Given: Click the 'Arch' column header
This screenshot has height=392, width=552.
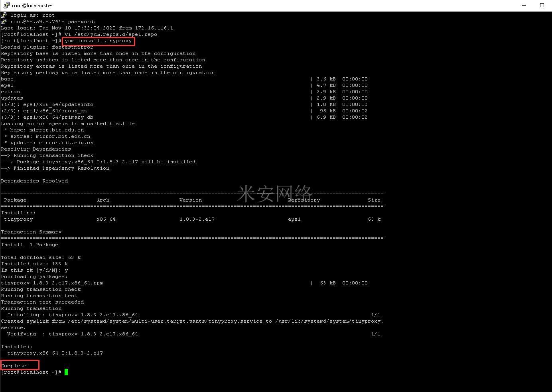Looking at the screenshot, I should [x=103, y=200].
